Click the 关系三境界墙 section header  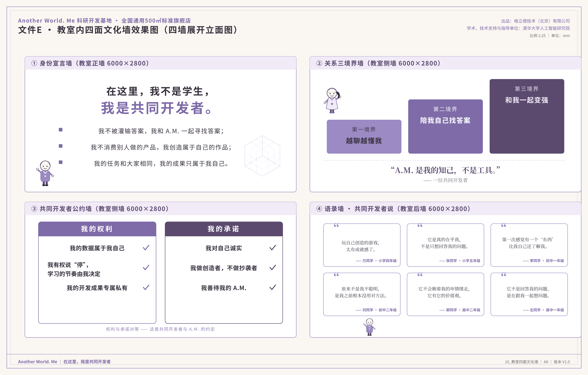click(x=445, y=63)
